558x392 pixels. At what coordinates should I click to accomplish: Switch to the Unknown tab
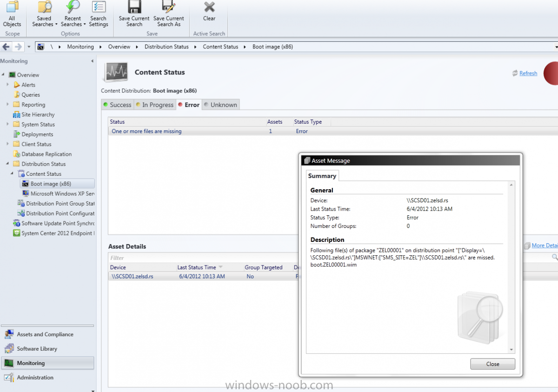click(x=221, y=105)
